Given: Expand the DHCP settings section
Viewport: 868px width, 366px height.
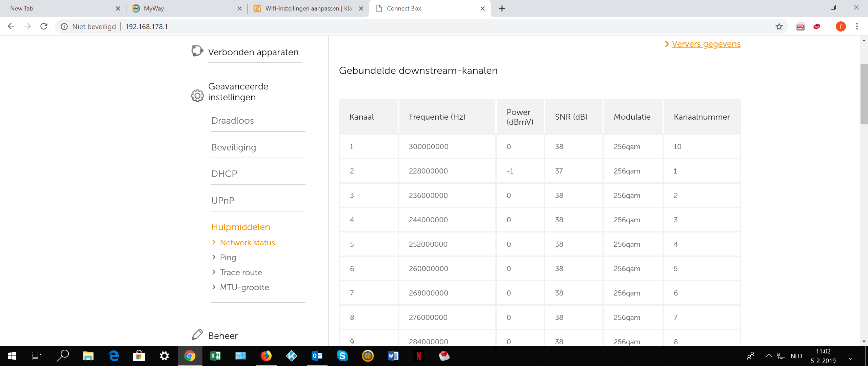Looking at the screenshot, I should (224, 174).
